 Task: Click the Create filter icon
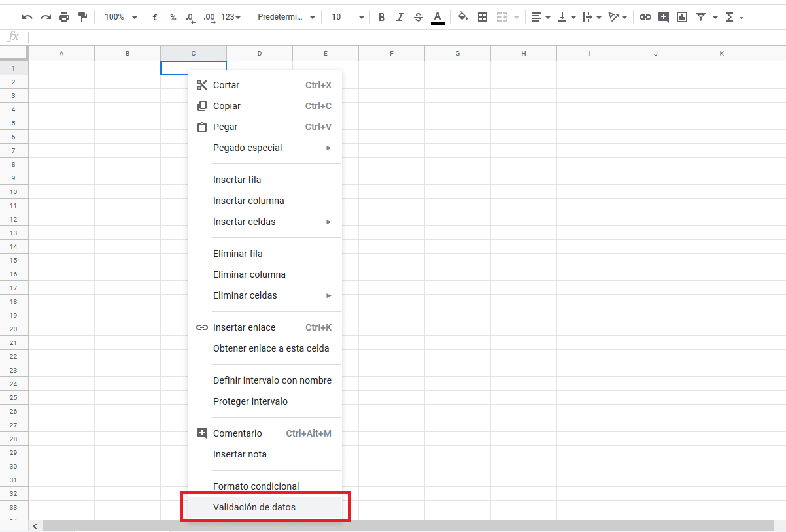[x=701, y=16]
